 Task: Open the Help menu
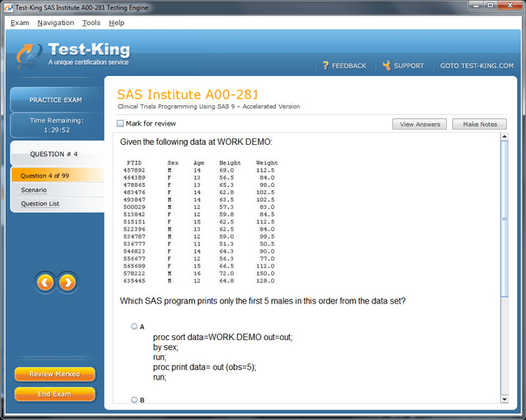pyautogui.click(x=117, y=23)
